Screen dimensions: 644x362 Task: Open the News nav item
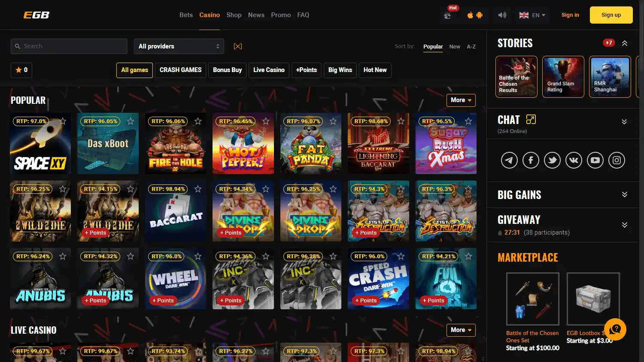coord(256,15)
